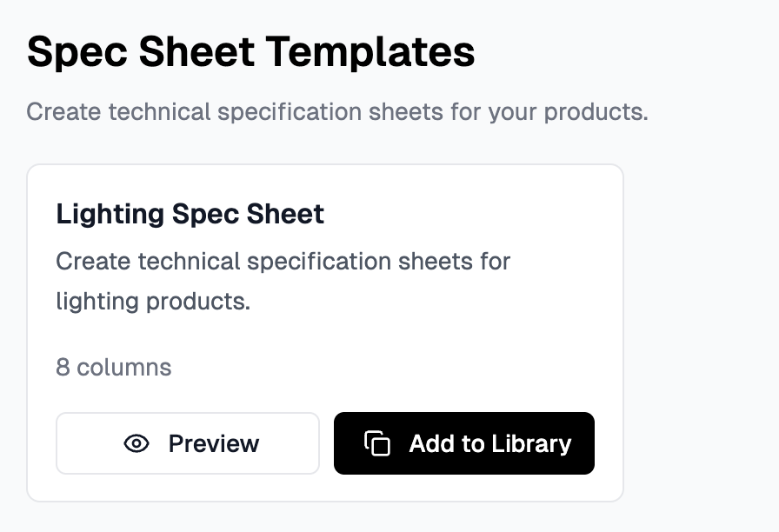Click "lighting products." line in the card description
Viewport: 779px width, 532px height.
point(153,302)
